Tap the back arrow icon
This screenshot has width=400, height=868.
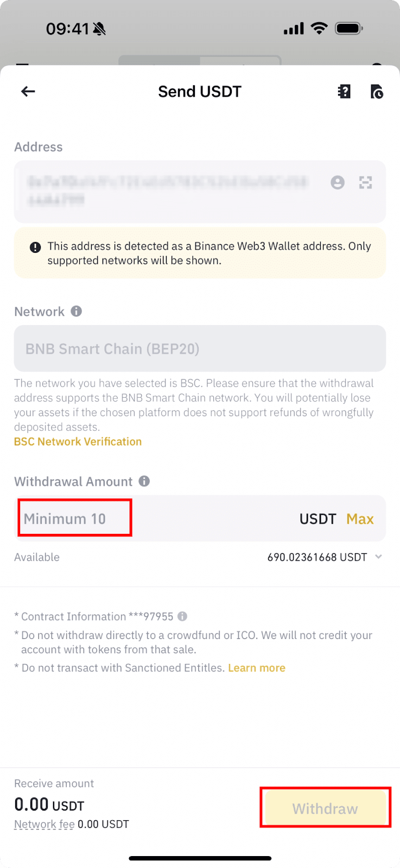coord(28,92)
